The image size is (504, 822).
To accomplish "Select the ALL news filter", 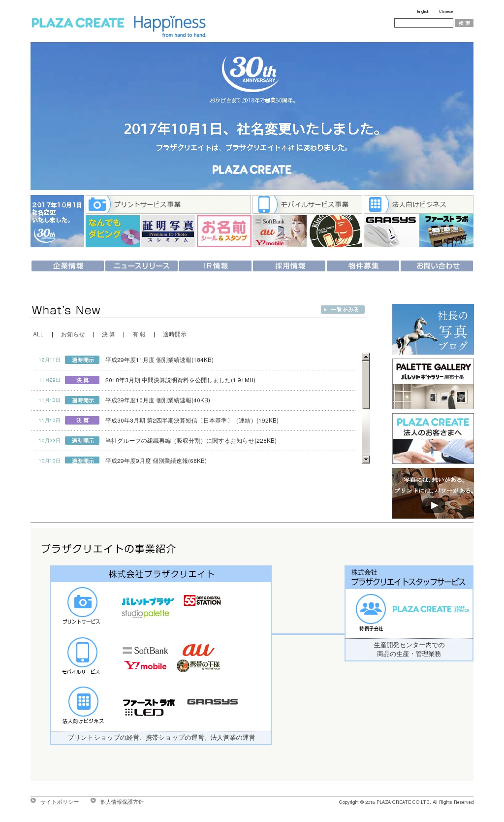I will click(38, 334).
